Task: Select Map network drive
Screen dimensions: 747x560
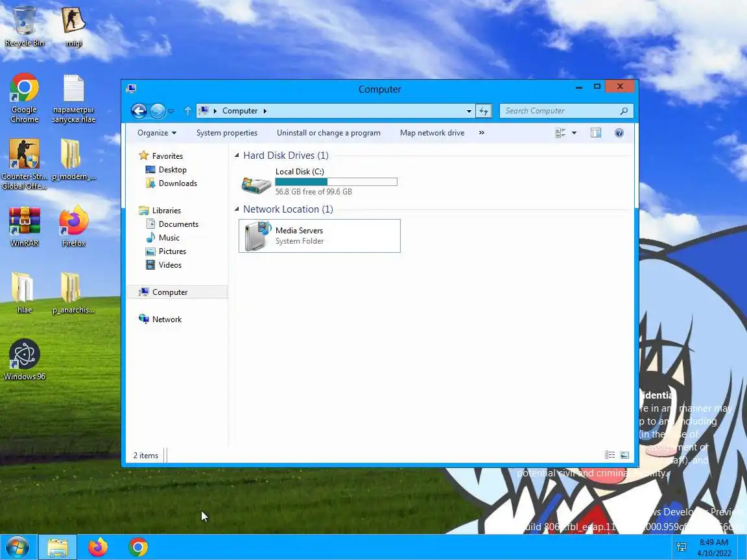Action: 432,133
